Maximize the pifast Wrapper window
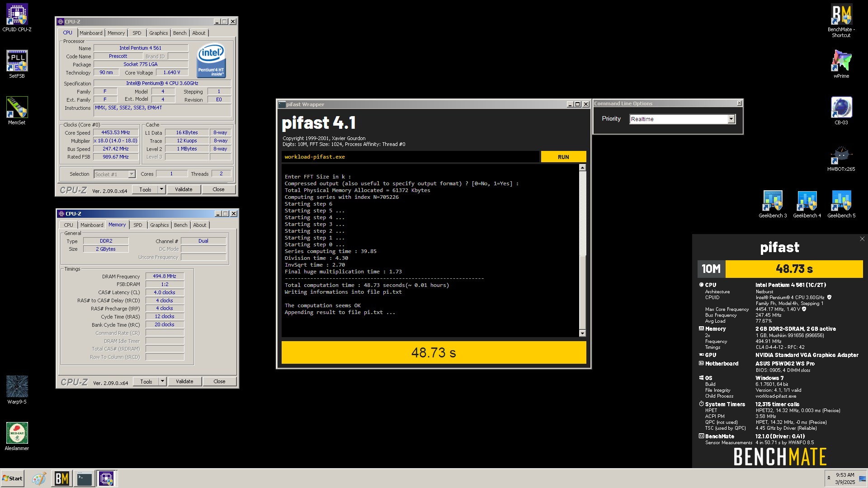The width and height of the screenshot is (868, 488). click(x=577, y=104)
